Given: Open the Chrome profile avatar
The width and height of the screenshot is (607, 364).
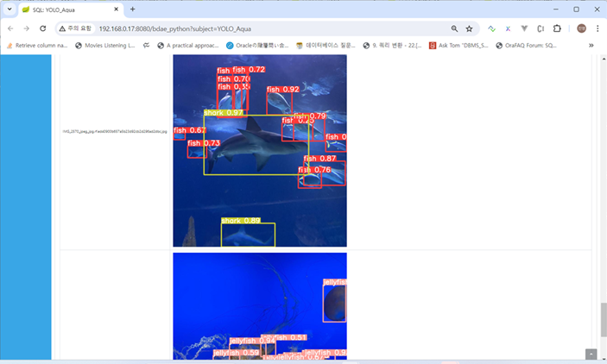Looking at the screenshot, I should coord(581,28).
